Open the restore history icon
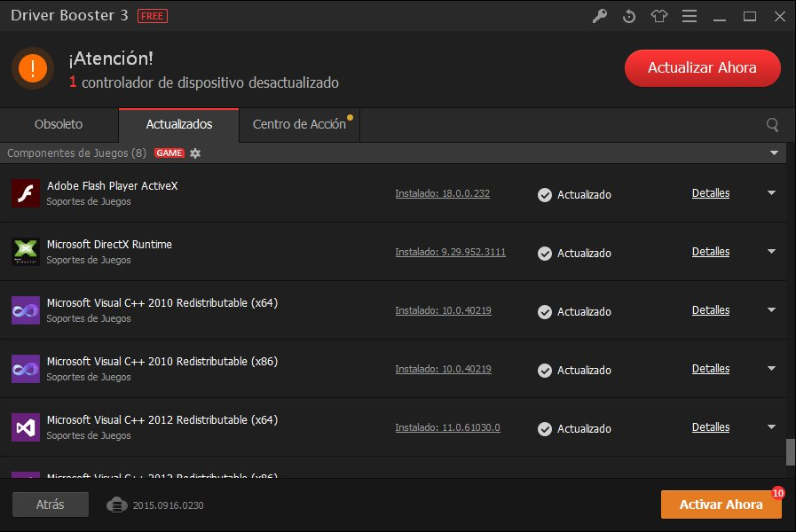The width and height of the screenshot is (796, 532). (x=629, y=16)
